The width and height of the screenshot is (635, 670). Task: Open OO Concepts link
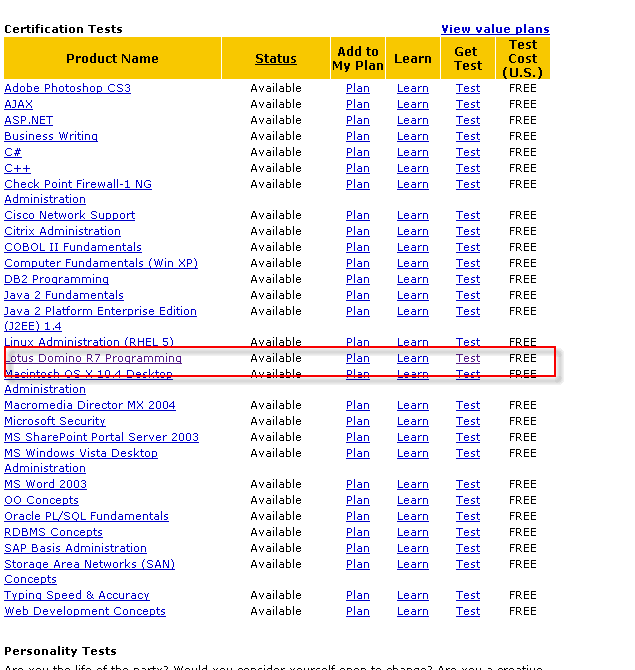point(41,500)
